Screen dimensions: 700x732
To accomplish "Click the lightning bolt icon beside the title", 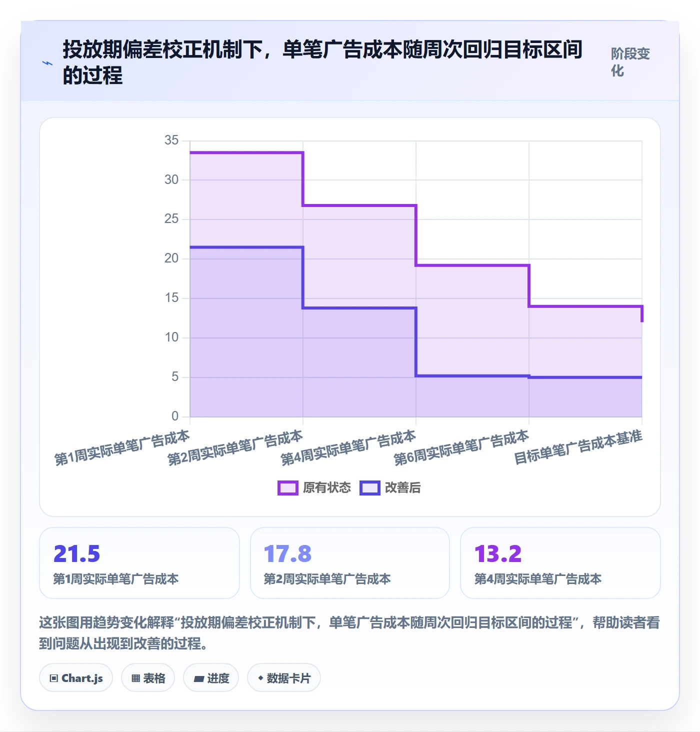I will click(x=47, y=63).
